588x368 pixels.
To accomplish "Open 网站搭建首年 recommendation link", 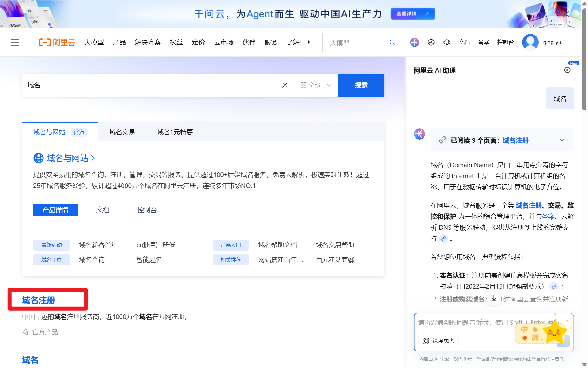I will 281,260.
